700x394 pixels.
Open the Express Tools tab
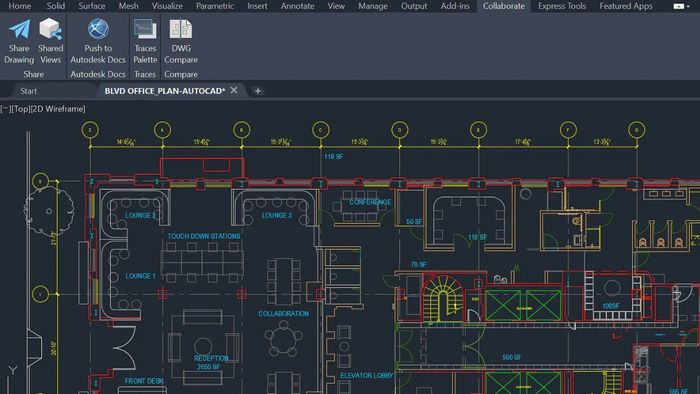(x=562, y=6)
